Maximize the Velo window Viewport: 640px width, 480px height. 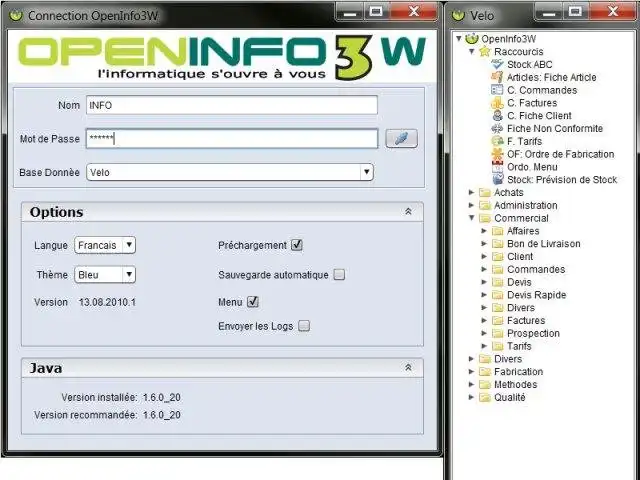(x=575, y=12)
